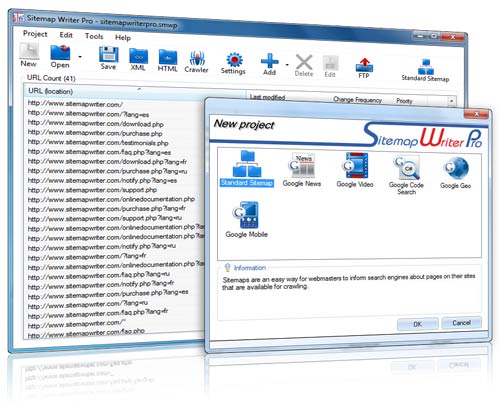This screenshot has width=500, height=411.
Task: Select Google Mobile project type
Action: point(247,220)
